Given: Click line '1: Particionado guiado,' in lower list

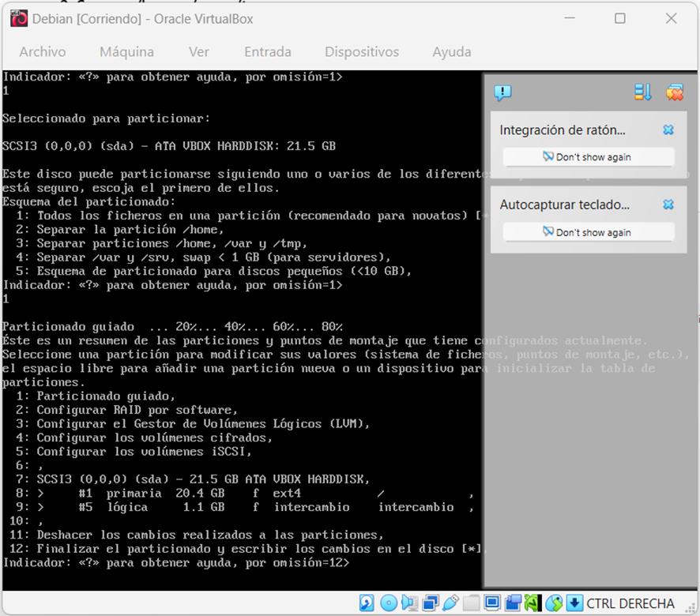Looking at the screenshot, I should tap(96, 396).
